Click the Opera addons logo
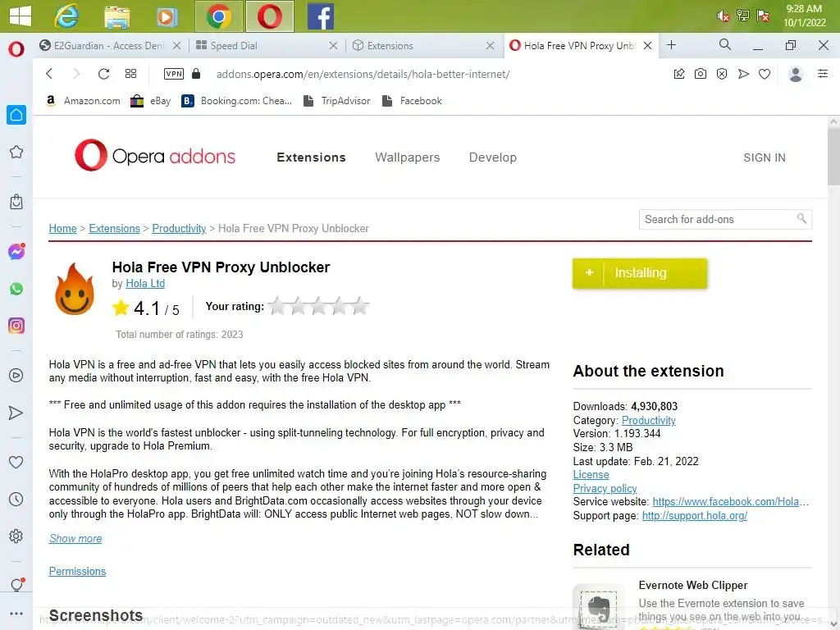Screen dimensions: 840x630 [x=155, y=156]
